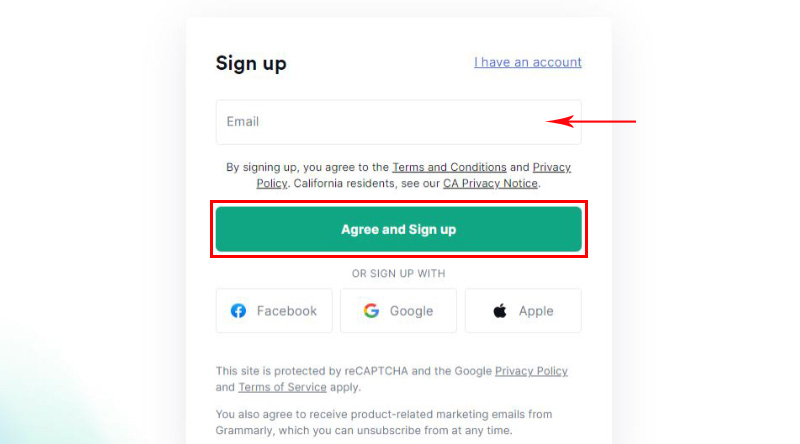Sign up using the Google text label
This screenshot has width=800, height=444.
click(x=411, y=311)
